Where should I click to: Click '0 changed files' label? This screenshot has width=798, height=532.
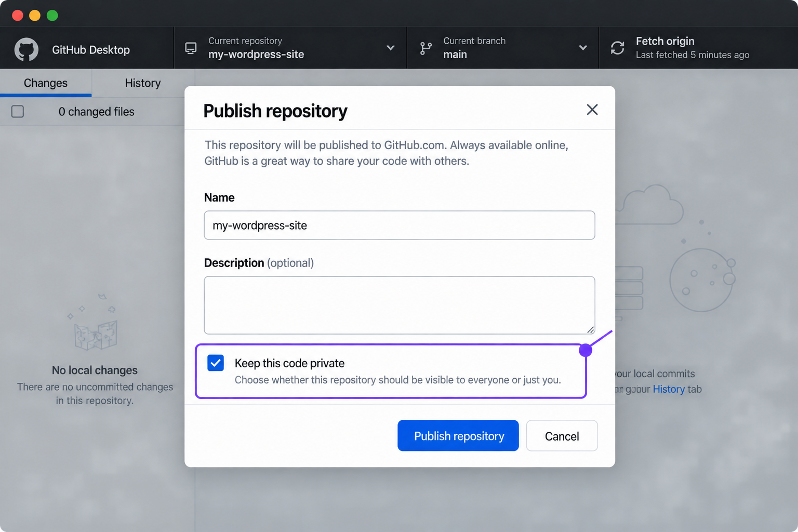[97, 112]
